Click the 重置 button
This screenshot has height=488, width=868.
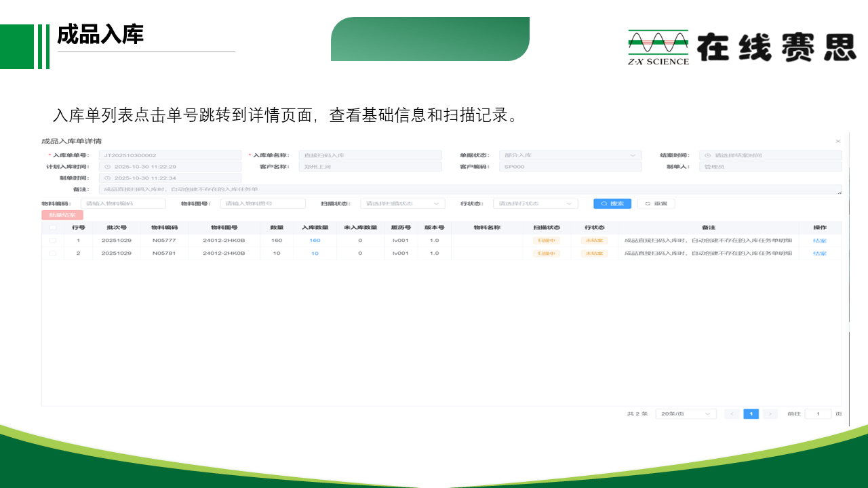[656, 203]
